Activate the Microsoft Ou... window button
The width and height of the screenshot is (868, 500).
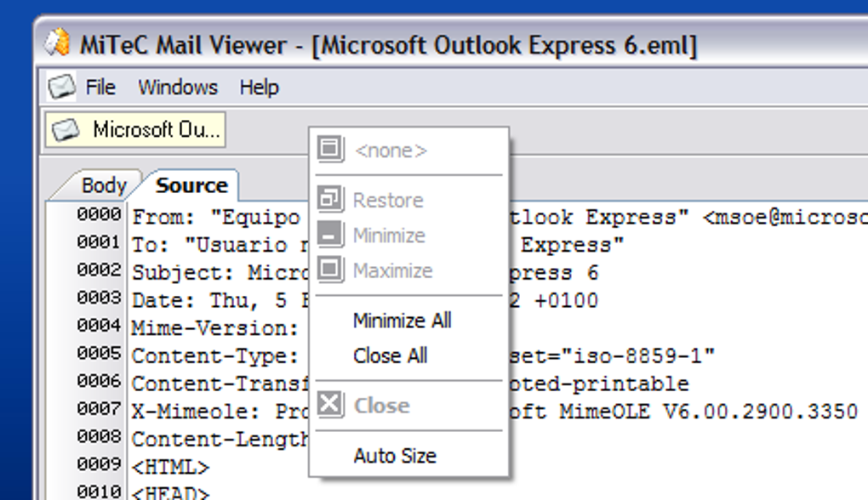pyautogui.click(x=135, y=130)
